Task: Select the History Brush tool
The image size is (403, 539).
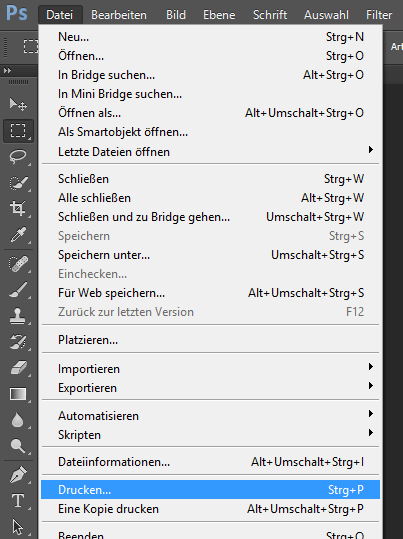Action: (x=18, y=342)
